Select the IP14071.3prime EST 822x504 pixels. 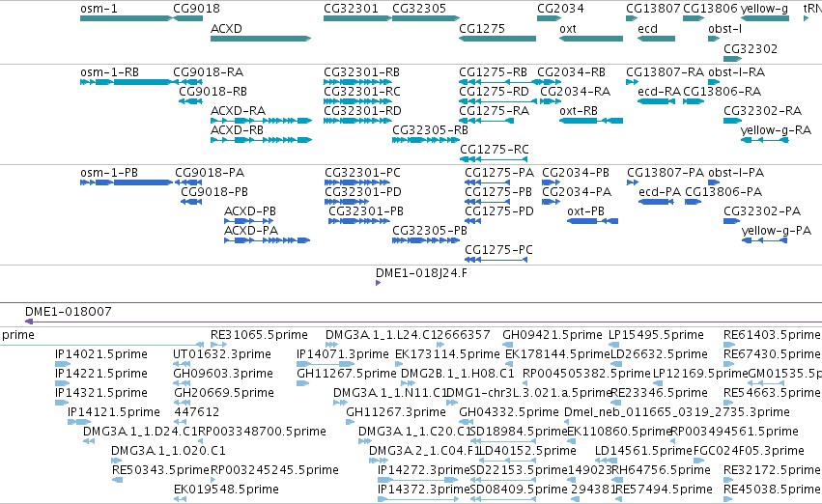(x=326, y=364)
